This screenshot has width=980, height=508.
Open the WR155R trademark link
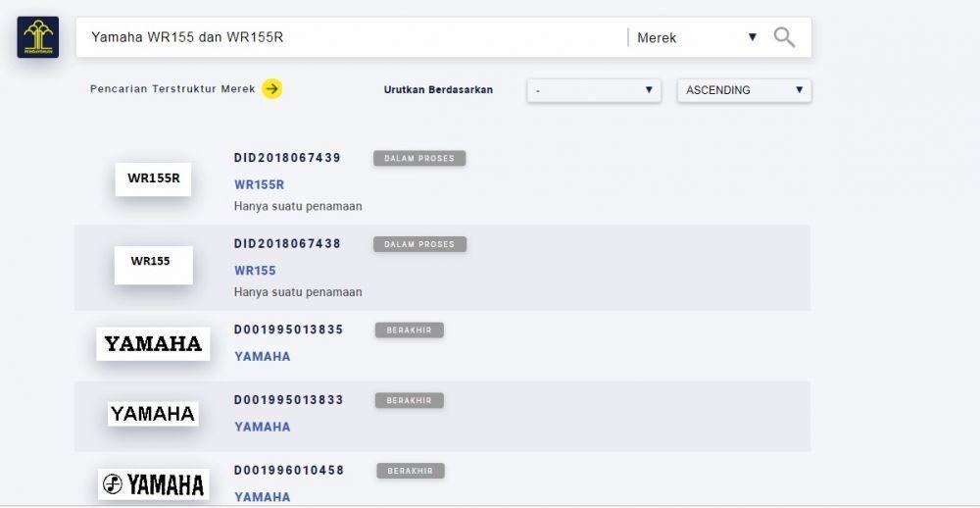[x=260, y=184]
